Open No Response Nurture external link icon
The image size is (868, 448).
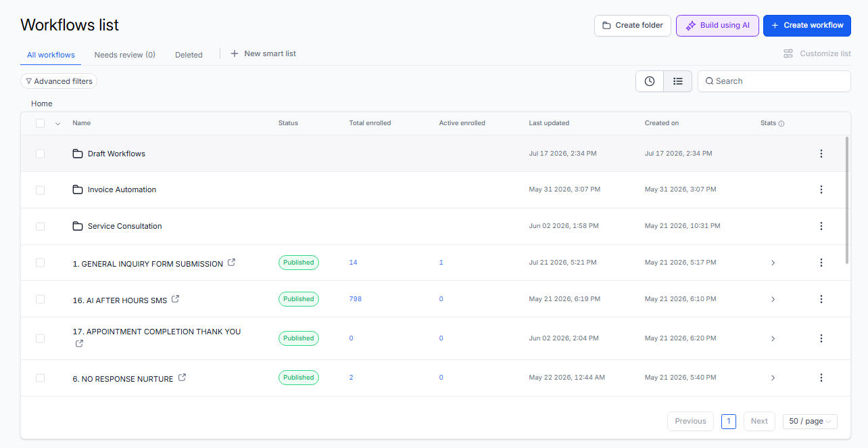(182, 378)
